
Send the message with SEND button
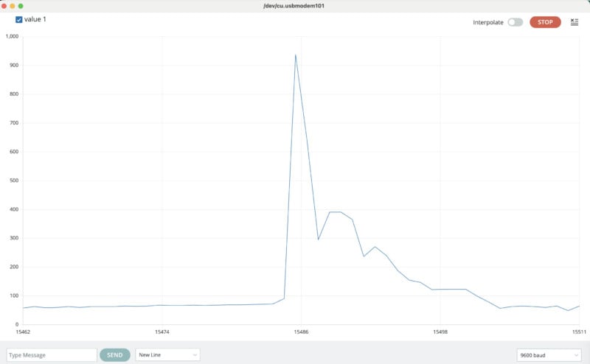(115, 355)
